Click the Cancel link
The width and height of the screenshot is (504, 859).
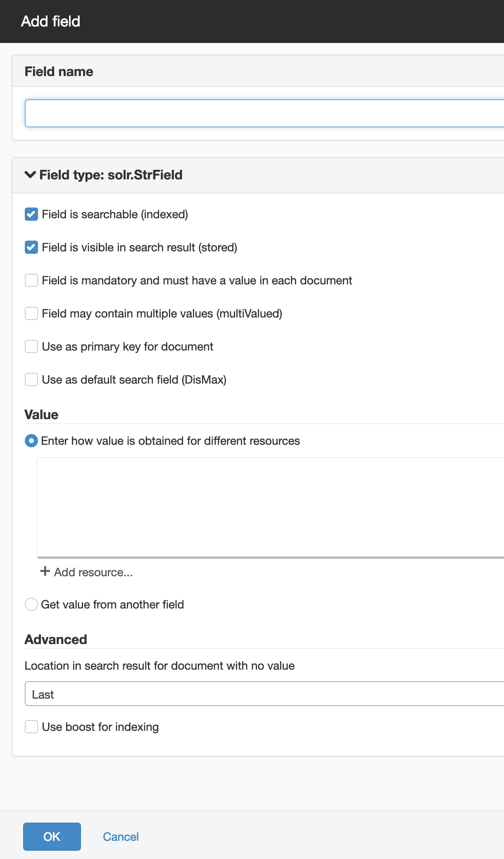(x=121, y=837)
